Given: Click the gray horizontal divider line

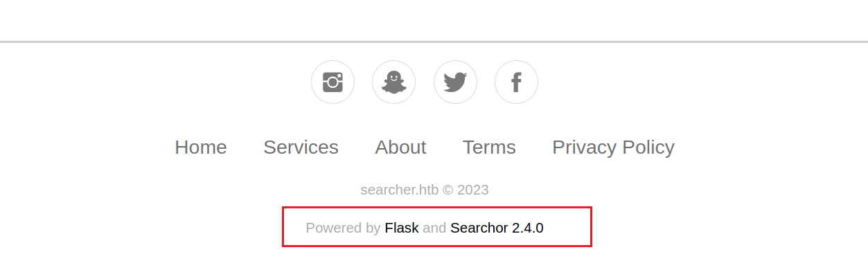Looking at the screenshot, I should (x=434, y=42).
